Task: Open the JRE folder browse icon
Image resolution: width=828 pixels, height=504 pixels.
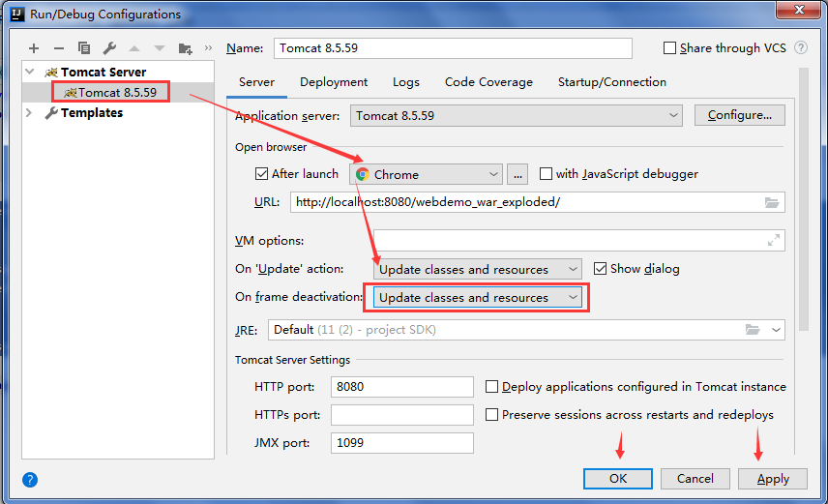Action: click(x=753, y=330)
